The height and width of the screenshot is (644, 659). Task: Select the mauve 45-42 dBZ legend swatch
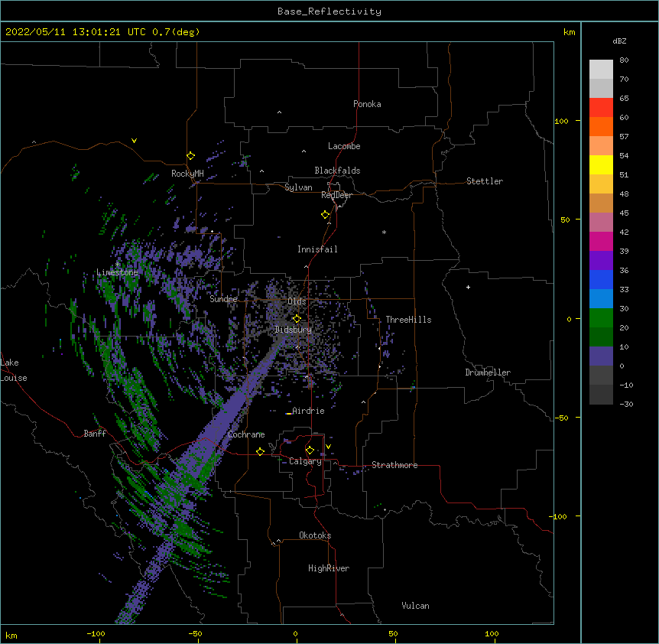click(601, 222)
